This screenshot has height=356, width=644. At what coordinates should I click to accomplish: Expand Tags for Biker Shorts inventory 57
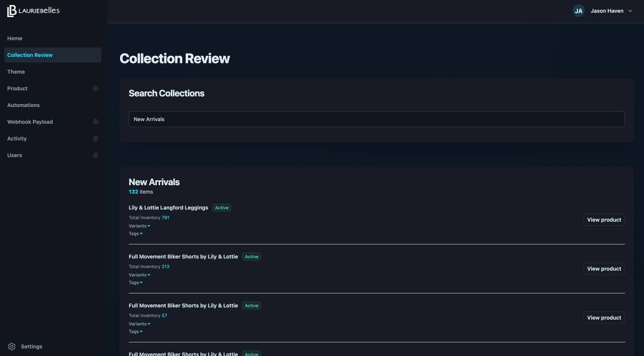[136, 331]
